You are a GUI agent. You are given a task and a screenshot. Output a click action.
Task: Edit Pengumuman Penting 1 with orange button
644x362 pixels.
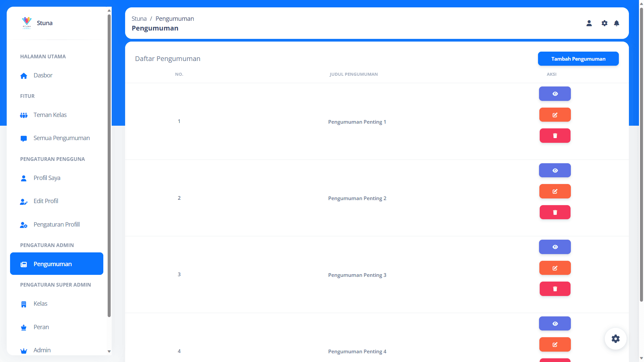point(555,115)
